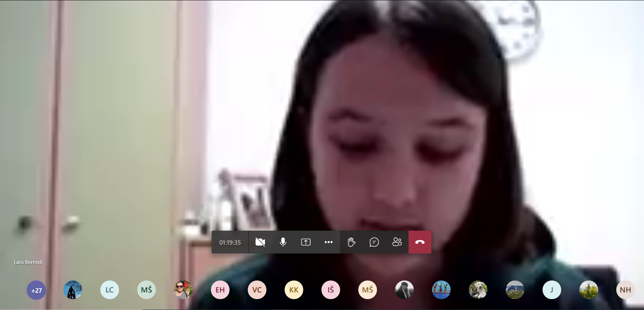Click the black-and-white portrait avatar
This screenshot has height=310, width=644.
click(x=404, y=290)
